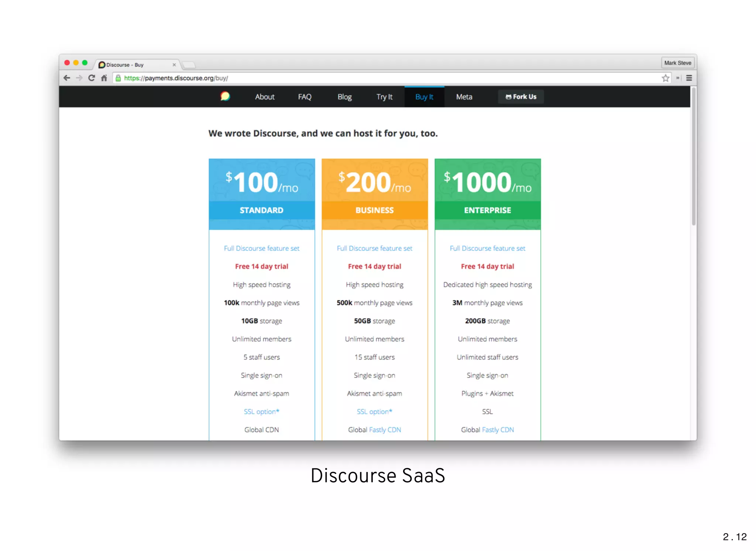Click the Fork Us button
Image resolution: width=756 pixels, height=551 pixels.
tap(521, 97)
